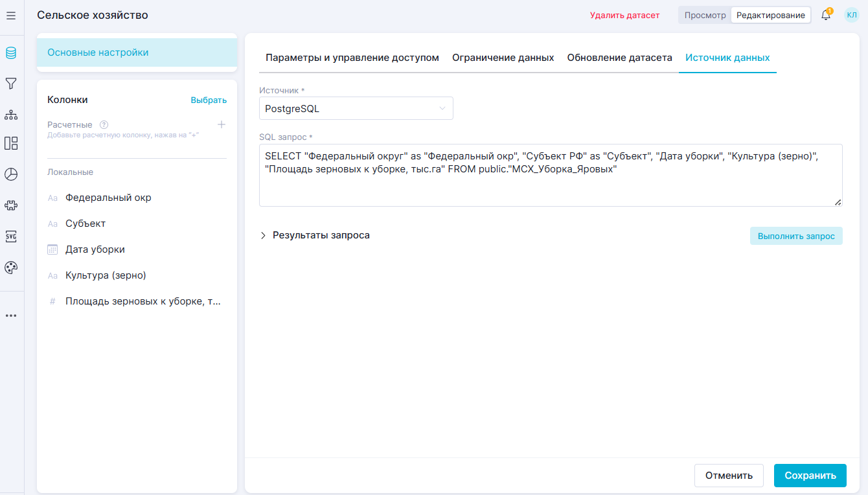
Task: Expand the Результаты запроса section
Action: click(315, 235)
